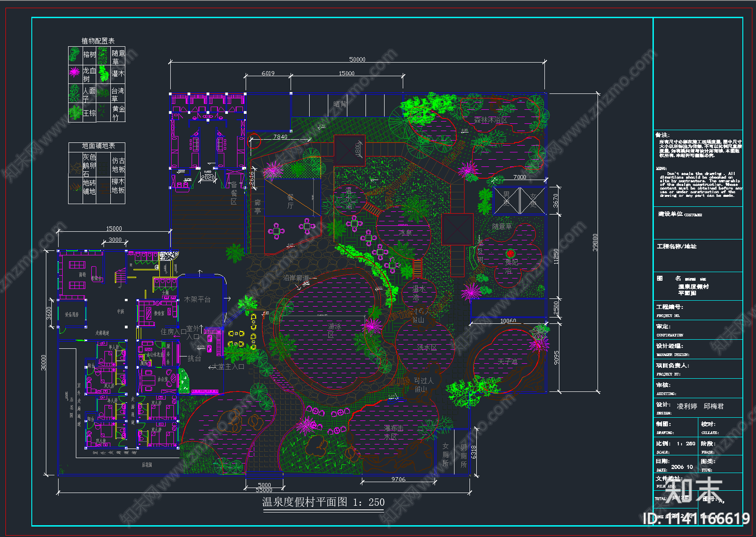Viewport: 756px width, 537px height.
Task: Click the 沿岸廊道 label
Action: click(x=297, y=278)
